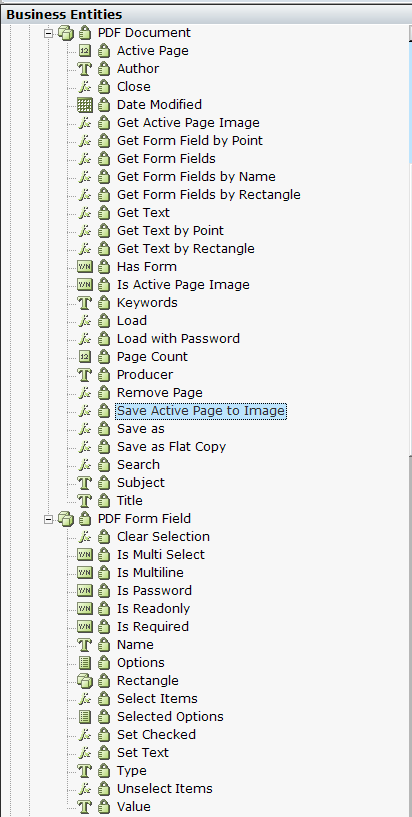Click the yes/no icon beside Has Form
The width and height of the screenshot is (412, 817).
pos(84,267)
